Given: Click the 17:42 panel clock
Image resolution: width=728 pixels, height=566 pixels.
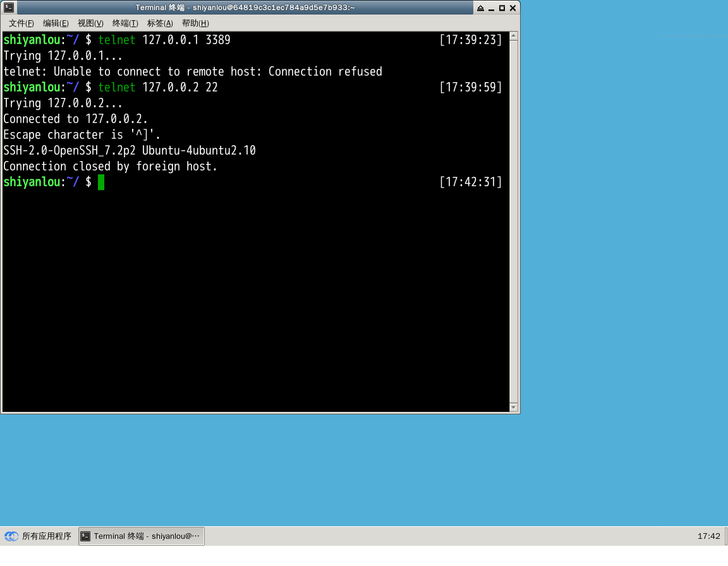Looking at the screenshot, I should pos(708,536).
